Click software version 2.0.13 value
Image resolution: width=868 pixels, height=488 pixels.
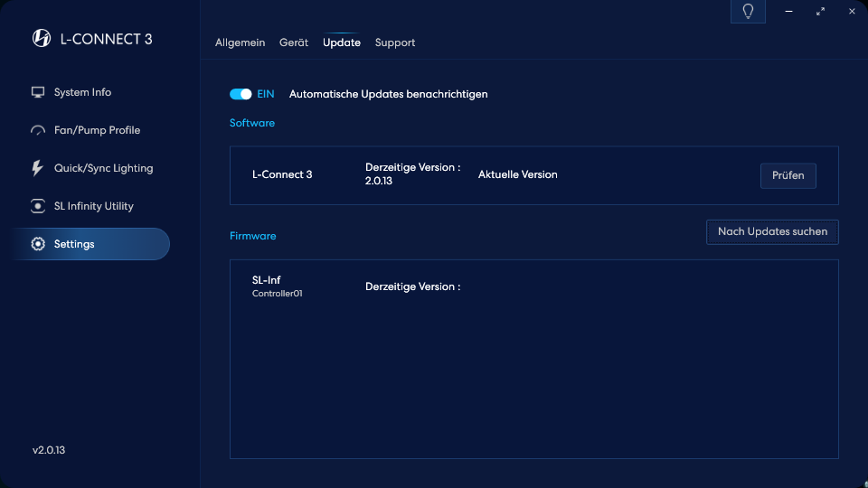pyautogui.click(x=378, y=181)
